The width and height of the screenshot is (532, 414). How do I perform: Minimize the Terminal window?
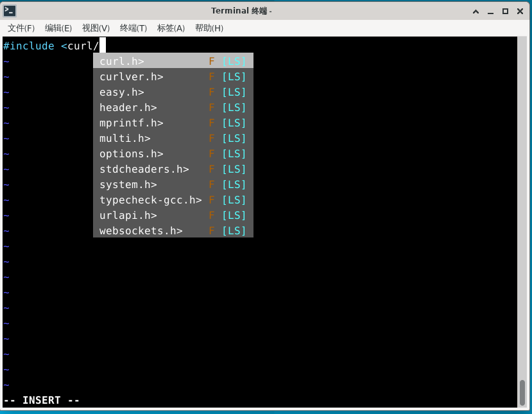490,12
